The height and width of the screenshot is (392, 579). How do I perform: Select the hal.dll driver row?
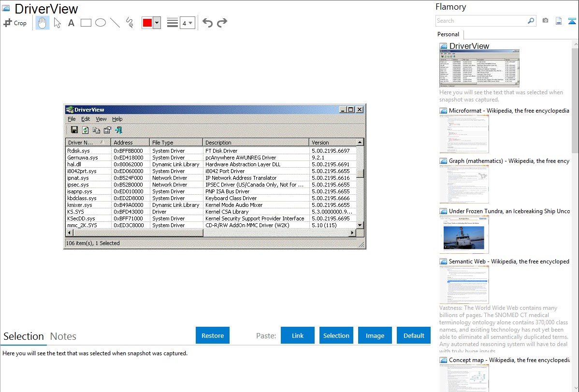click(211, 164)
